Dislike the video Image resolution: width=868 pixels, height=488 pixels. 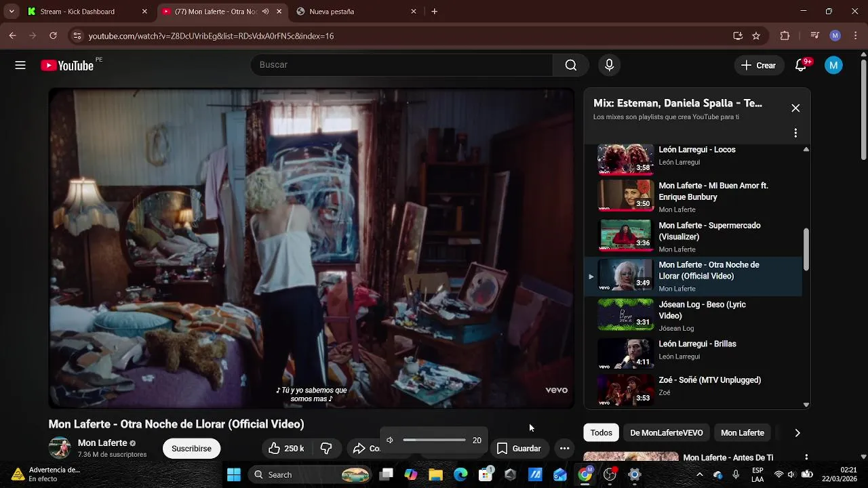pos(326,448)
